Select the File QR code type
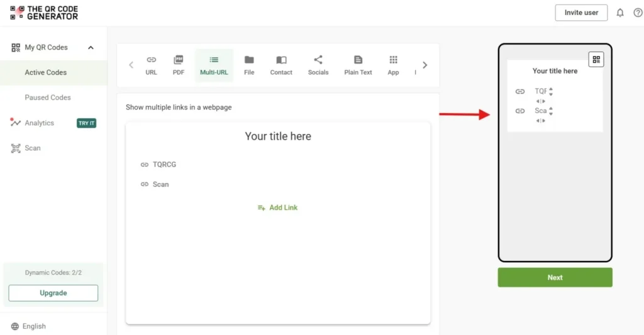Screen dimensions: 644x335 249,65
